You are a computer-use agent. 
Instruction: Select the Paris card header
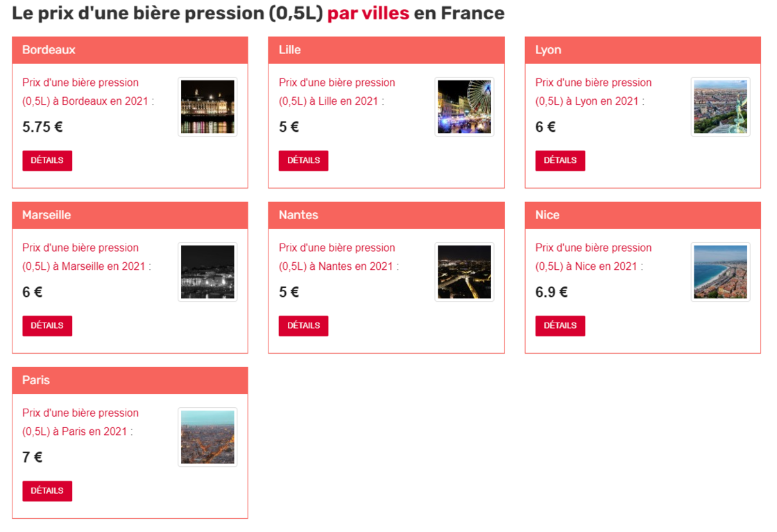click(130, 380)
